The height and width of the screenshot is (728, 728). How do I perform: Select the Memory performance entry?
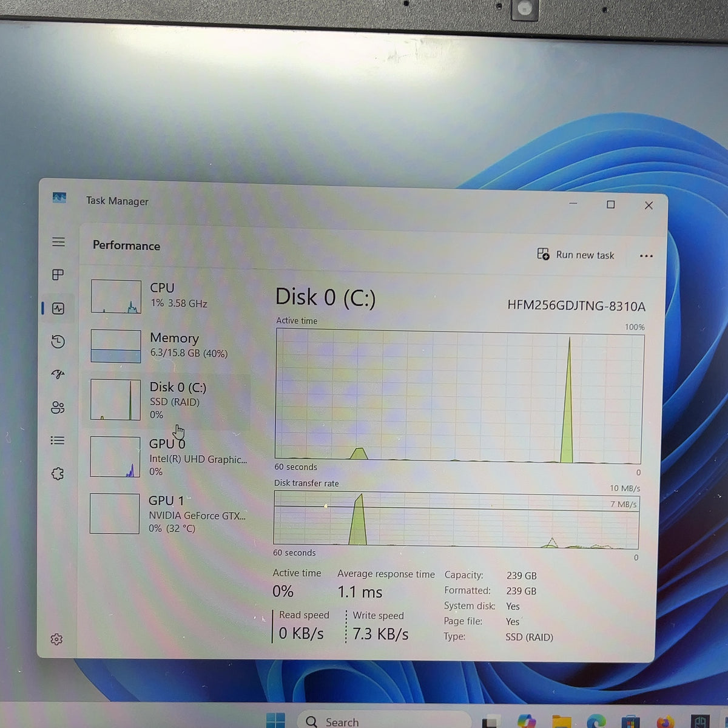click(x=169, y=346)
